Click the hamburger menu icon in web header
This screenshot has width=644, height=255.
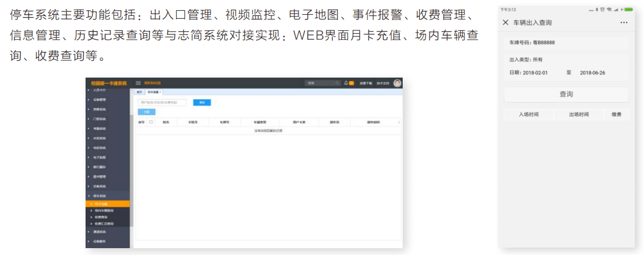138,83
